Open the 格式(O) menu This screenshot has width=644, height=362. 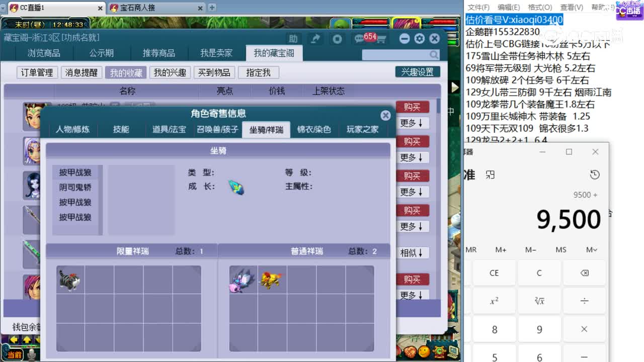540,7
